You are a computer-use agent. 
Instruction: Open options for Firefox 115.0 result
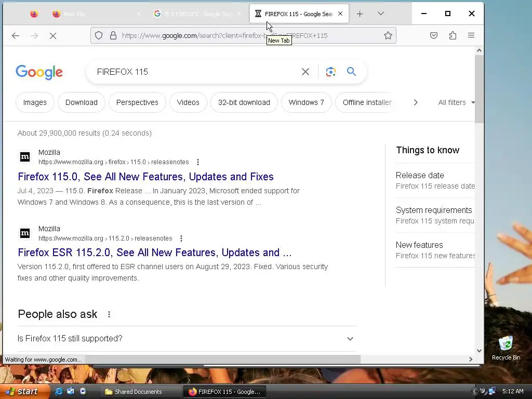198,162
